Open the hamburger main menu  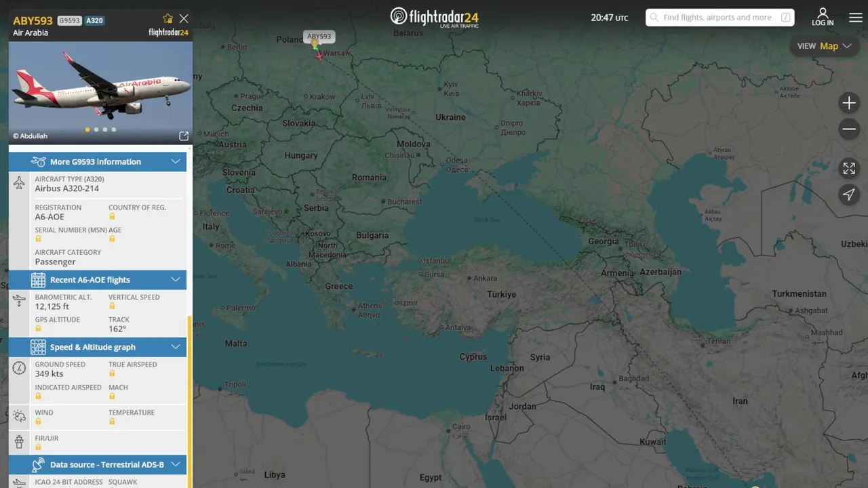pos(856,18)
